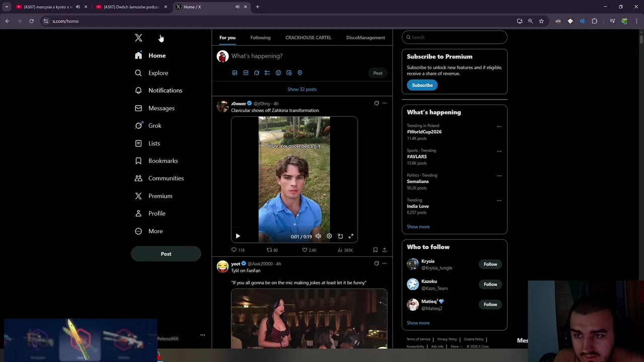Open the More menu in sidebar
This screenshot has height=362, width=644.
148,231
